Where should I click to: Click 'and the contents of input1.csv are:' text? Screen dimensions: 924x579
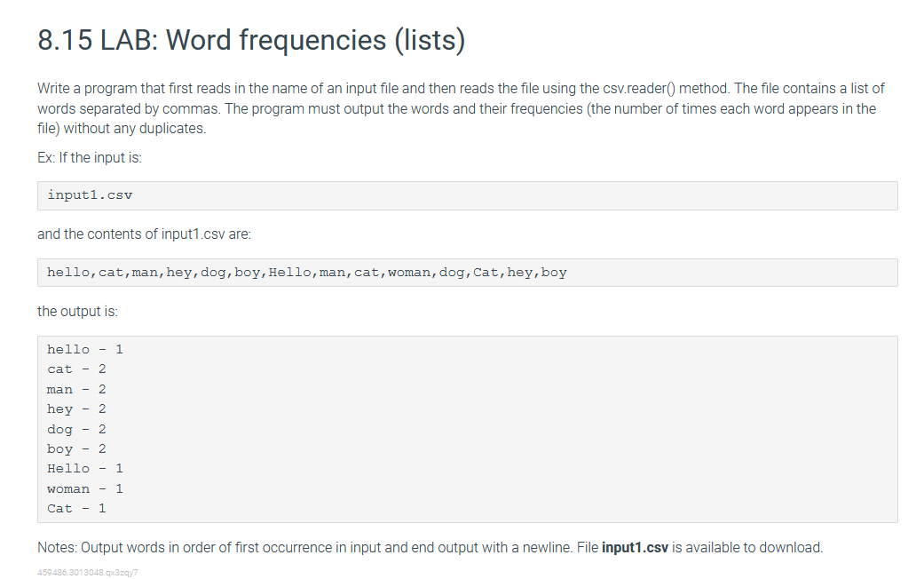pos(144,234)
